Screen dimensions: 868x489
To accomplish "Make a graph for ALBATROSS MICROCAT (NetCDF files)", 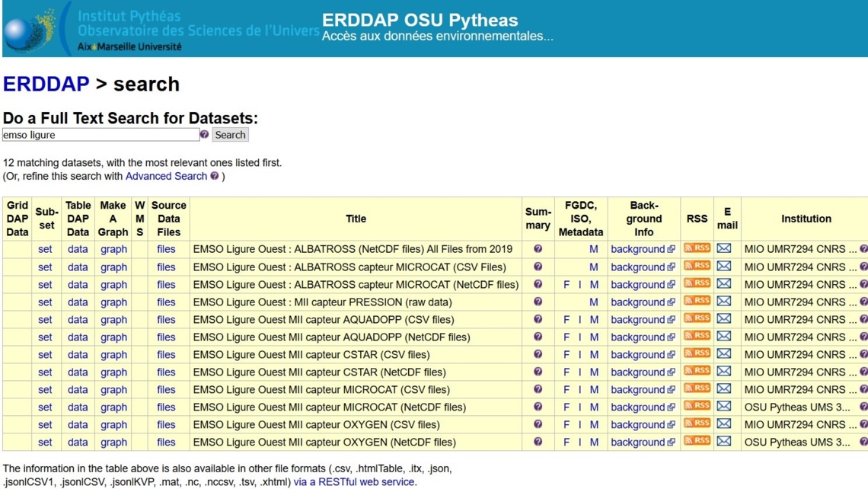I will point(113,285).
